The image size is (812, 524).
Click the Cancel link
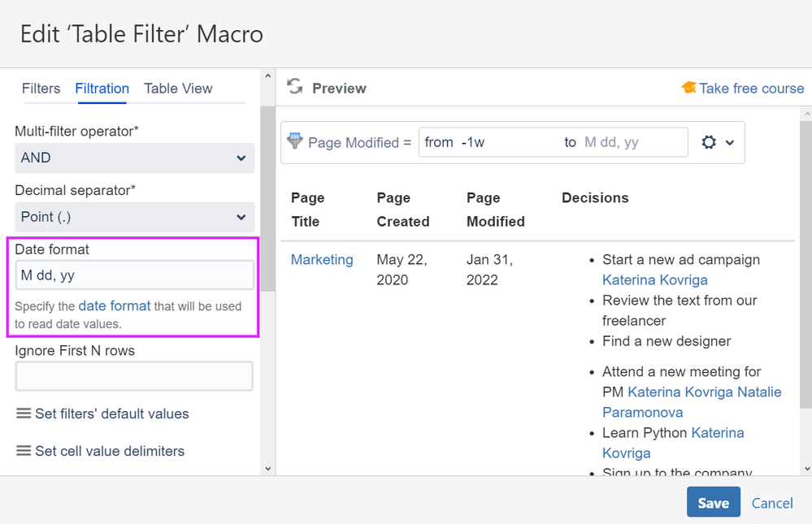(x=771, y=503)
